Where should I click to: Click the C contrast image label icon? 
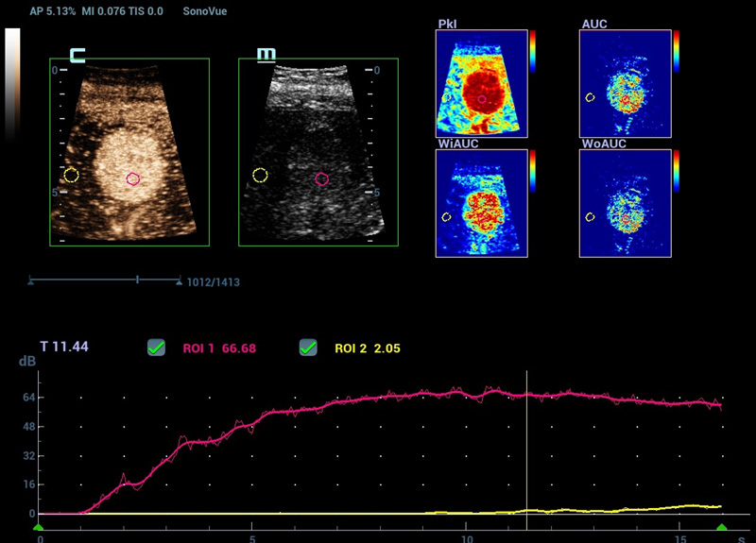pyautogui.click(x=77, y=55)
